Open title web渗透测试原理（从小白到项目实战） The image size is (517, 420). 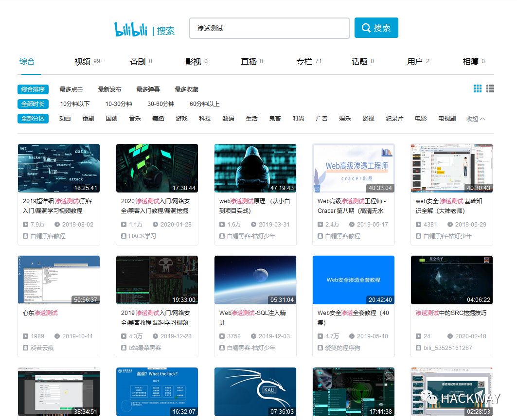(254, 206)
